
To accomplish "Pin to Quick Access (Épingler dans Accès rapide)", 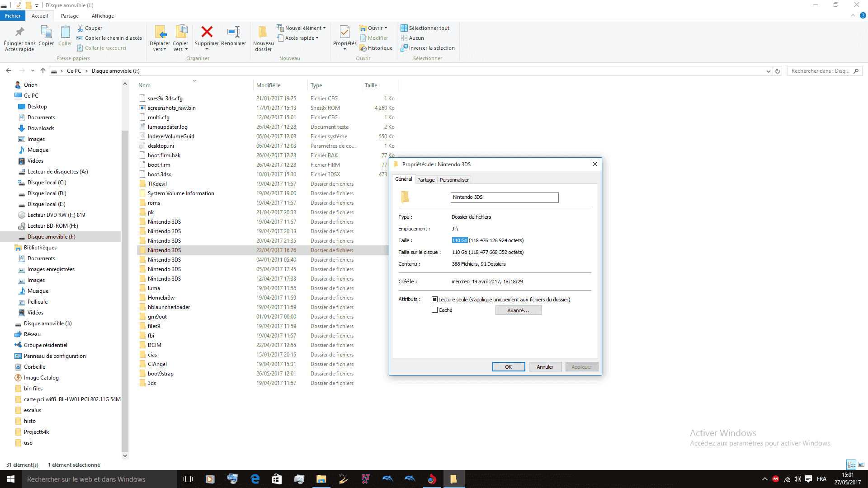I will click(19, 38).
